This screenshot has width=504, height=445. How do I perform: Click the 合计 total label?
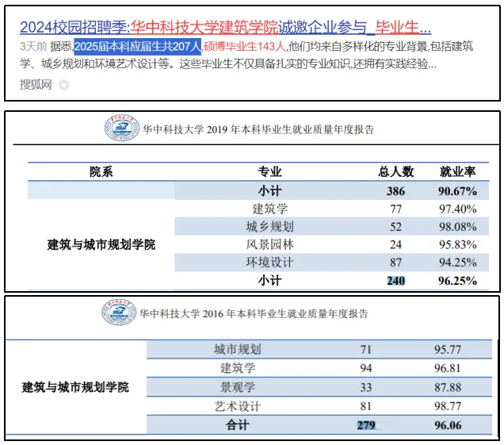[237, 425]
